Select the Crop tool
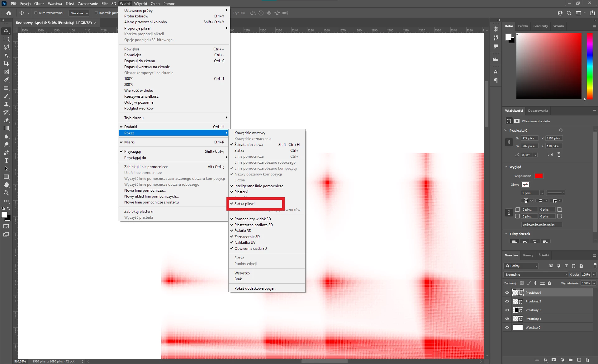 click(x=6, y=63)
